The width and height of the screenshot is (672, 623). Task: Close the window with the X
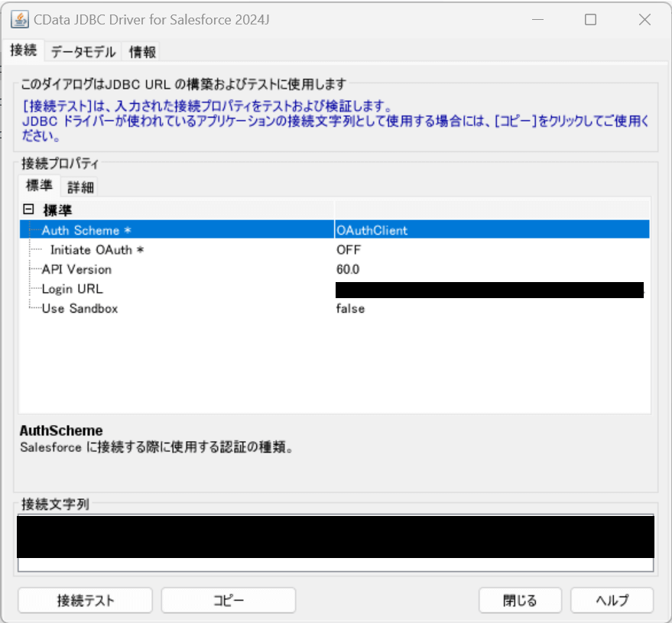[644, 20]
